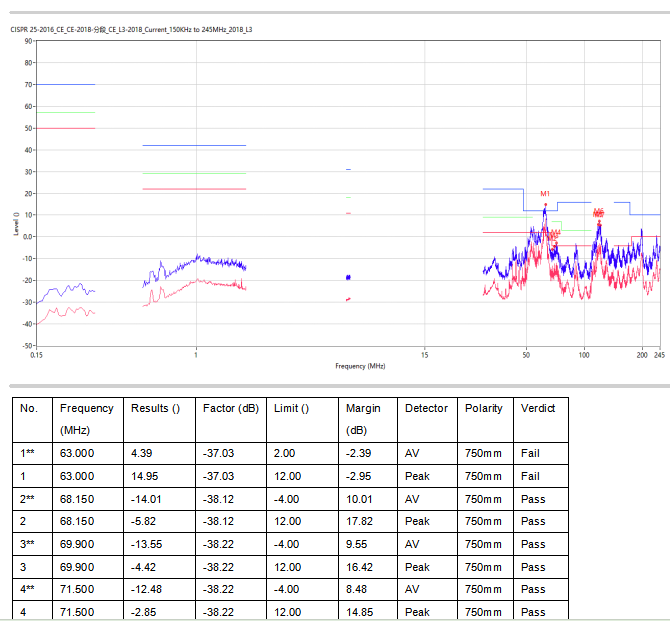Screen dimensions: 670x621
Task: Click the factor -38.12 in row 2**
Action: click(218, 499)
